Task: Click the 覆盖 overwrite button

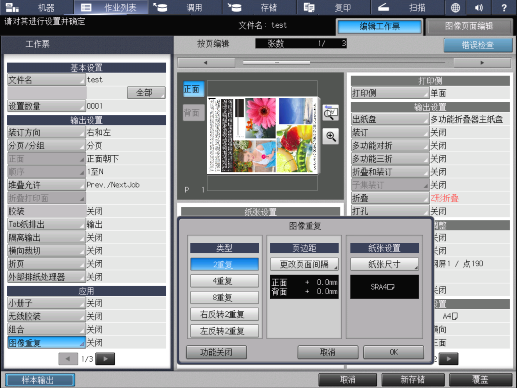Action: [481, 380]
